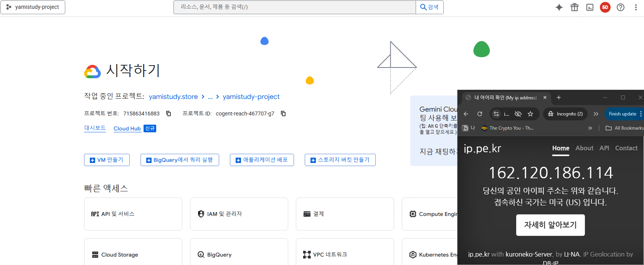Click the crossed-out eye tracking-protection icon

(518, 114)
